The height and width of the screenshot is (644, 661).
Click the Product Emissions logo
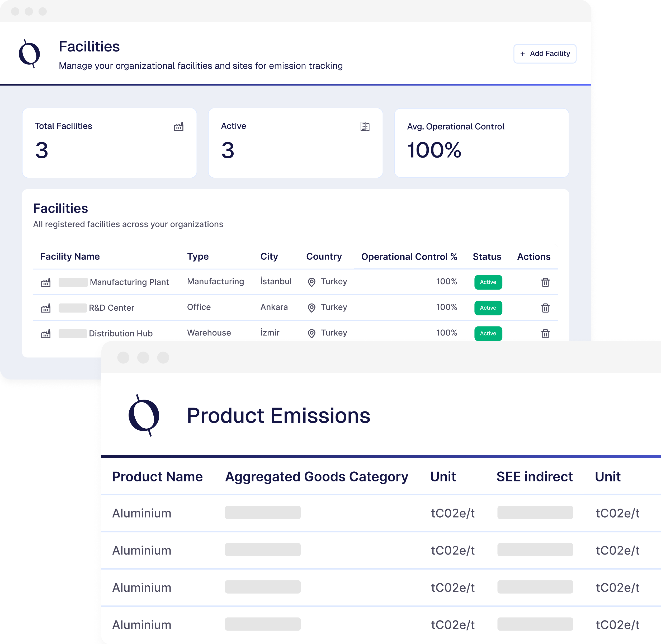144,415
